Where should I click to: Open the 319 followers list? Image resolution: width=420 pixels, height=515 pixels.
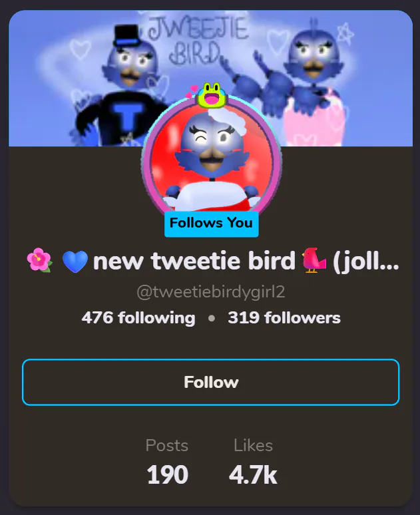[284, 317]
